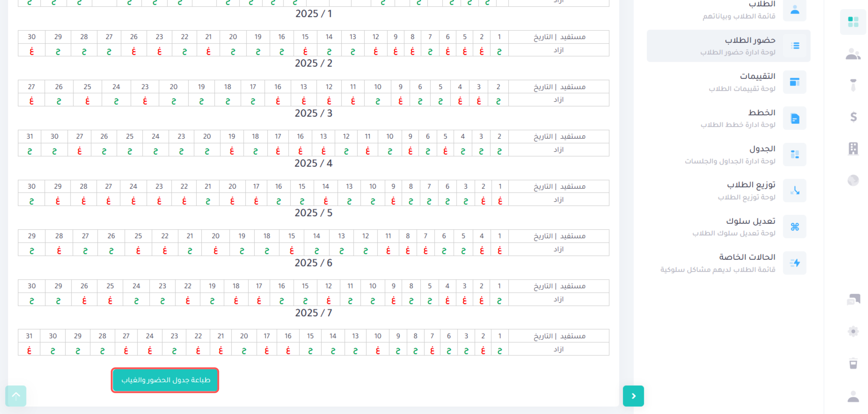Click طباعة جدول الحضور والغياب print button

(x=165, y=380)
